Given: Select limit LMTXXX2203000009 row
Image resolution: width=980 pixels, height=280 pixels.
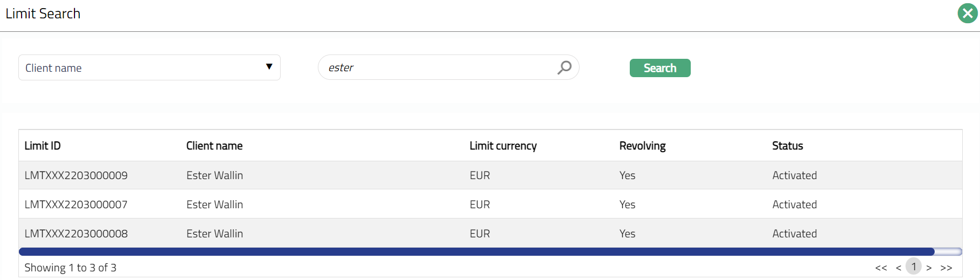Looking at the screenshot, I should pos(76,175).
